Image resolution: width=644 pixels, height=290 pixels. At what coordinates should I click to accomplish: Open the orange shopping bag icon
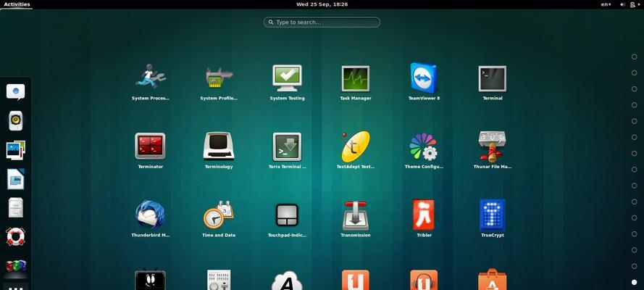point(492,279)
